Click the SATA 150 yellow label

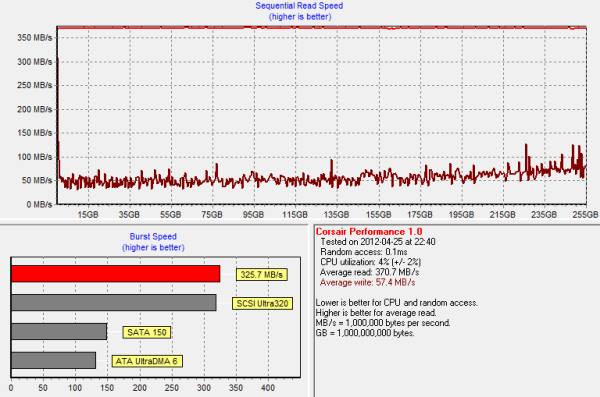click(x=147, y=332)
